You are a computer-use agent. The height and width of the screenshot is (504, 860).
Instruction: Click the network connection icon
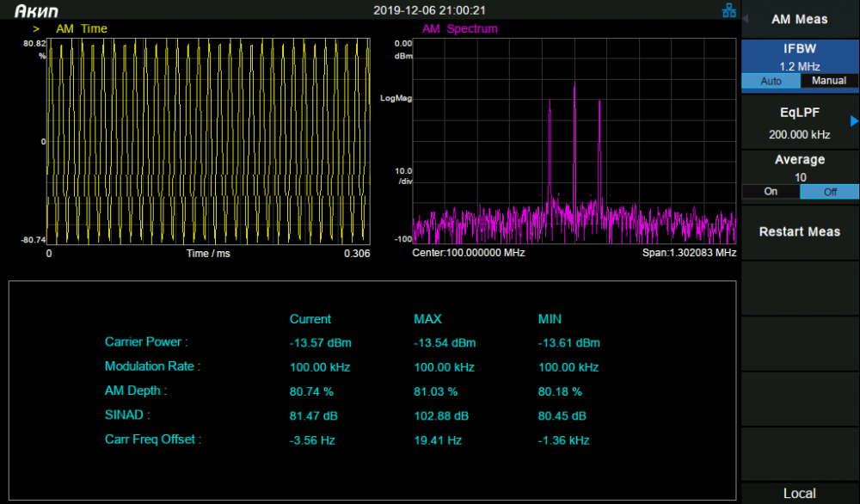(729, 10)
